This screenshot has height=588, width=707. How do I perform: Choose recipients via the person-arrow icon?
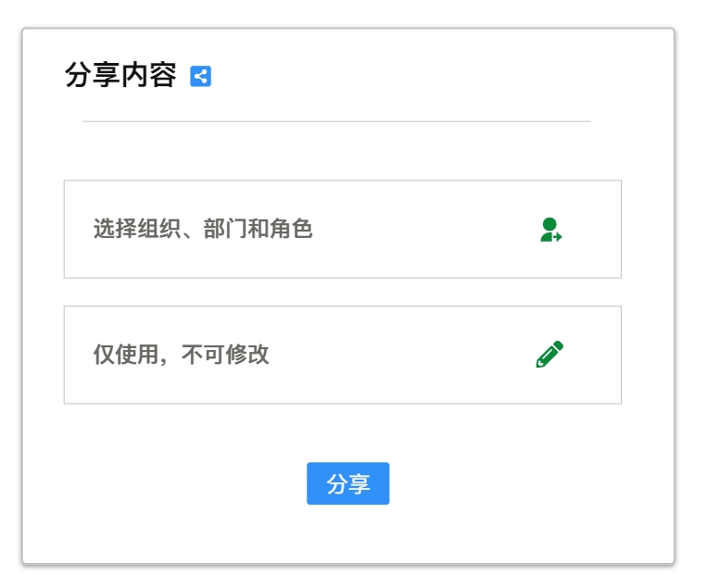pyautogui.click(x=550, y=230)
